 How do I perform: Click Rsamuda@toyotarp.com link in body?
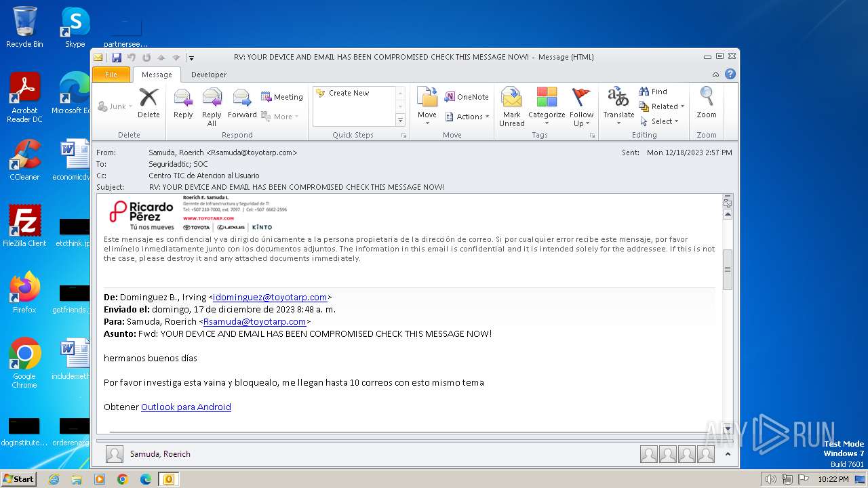[x=254, y=321]
